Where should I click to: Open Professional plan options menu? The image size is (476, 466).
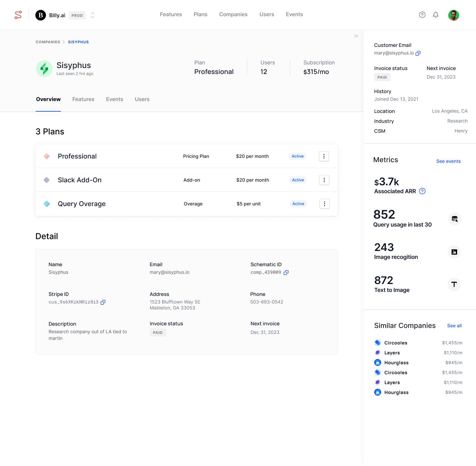tap(324, 156)
